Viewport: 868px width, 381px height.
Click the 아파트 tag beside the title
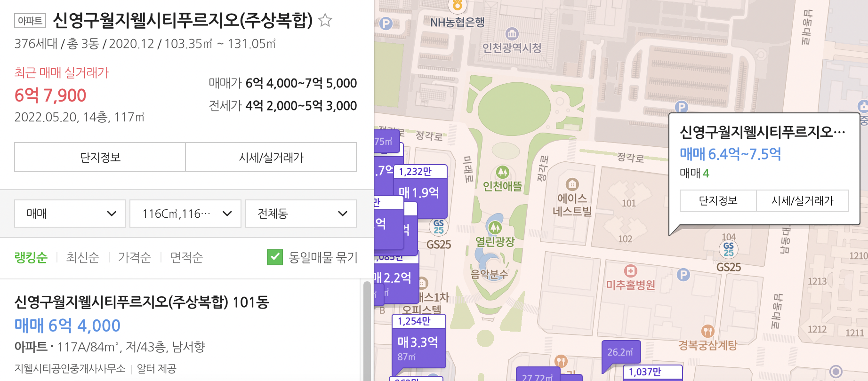tap(30, 21)
